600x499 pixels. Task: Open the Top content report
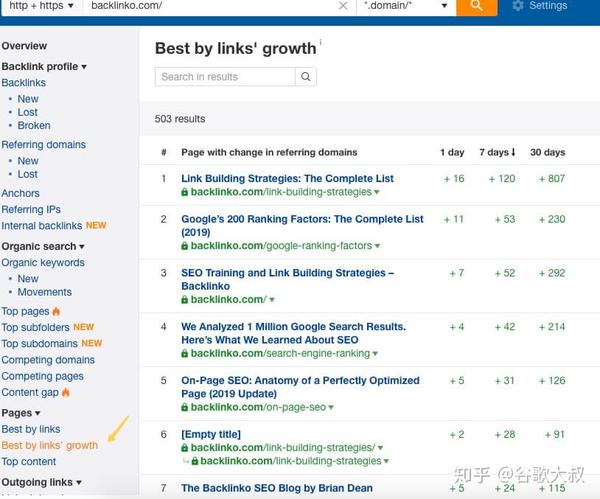click(x=29, y=462)
